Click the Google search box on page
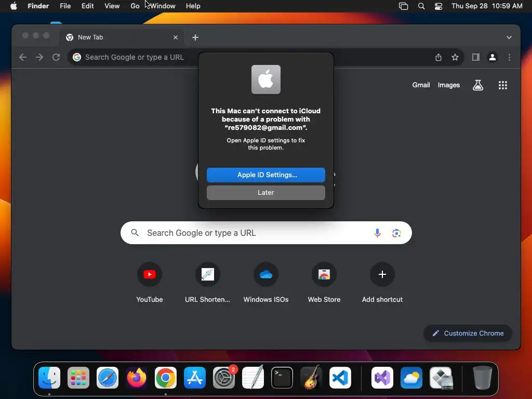This screenshot has height=399, width=532. point(266,233)
